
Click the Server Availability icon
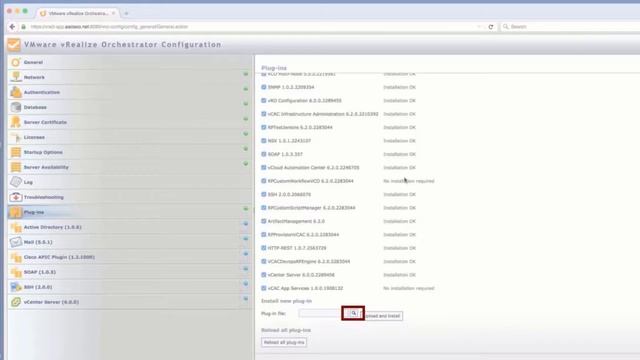(x=16, y=167)
